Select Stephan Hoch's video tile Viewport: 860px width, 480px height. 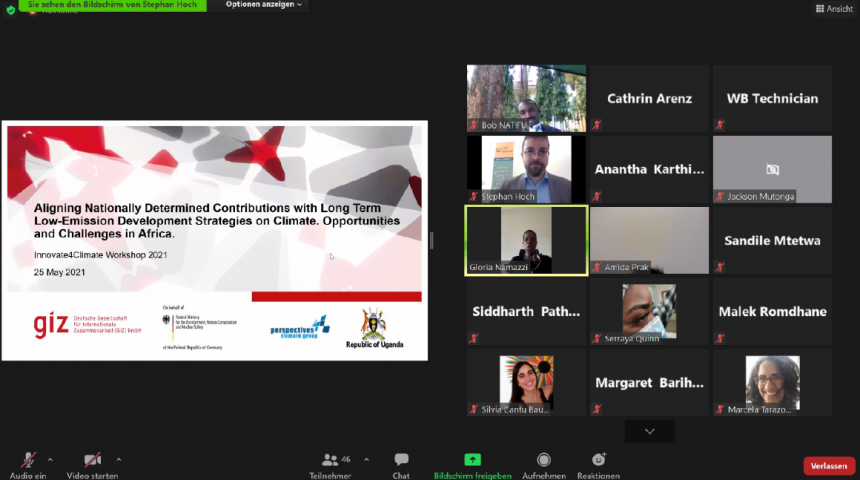pos(526,169)
